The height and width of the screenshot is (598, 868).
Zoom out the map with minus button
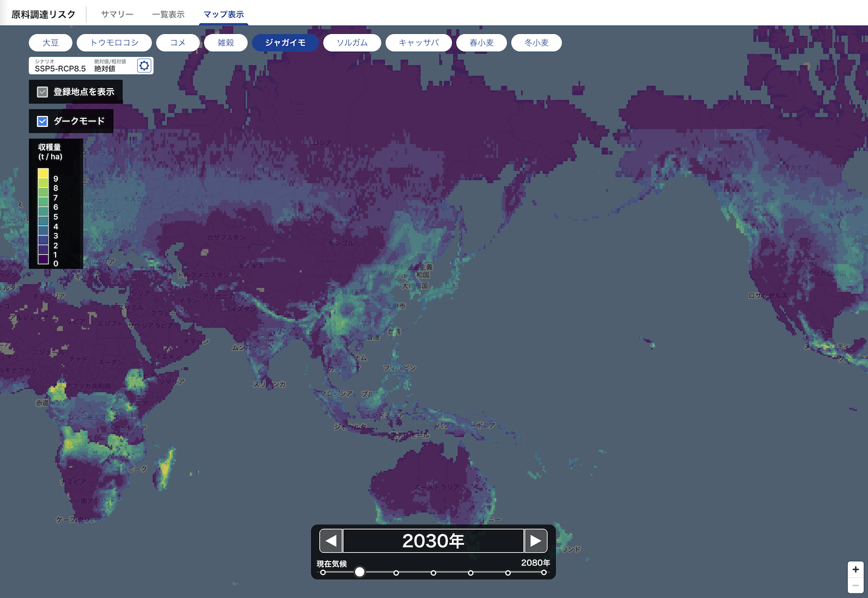coord(855,585)
